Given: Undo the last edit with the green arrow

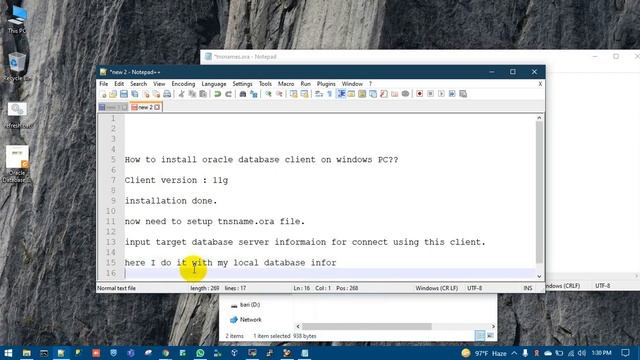Looking at the screenshot, I should coord(218,94).
